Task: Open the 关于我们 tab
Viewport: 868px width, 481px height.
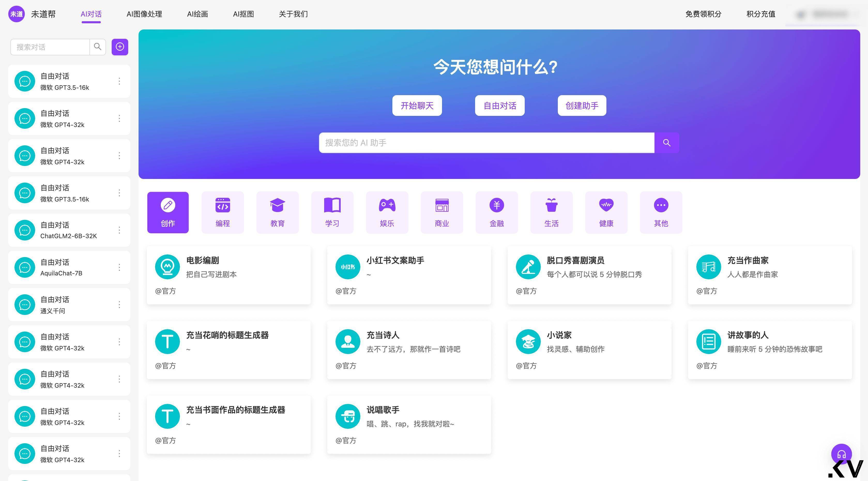Action: (x=293, y=14)
